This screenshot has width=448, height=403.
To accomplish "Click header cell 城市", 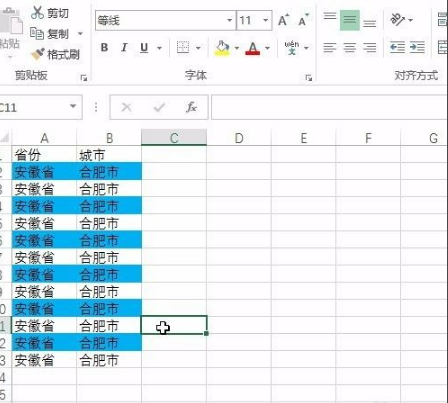I will click(109, 155).
